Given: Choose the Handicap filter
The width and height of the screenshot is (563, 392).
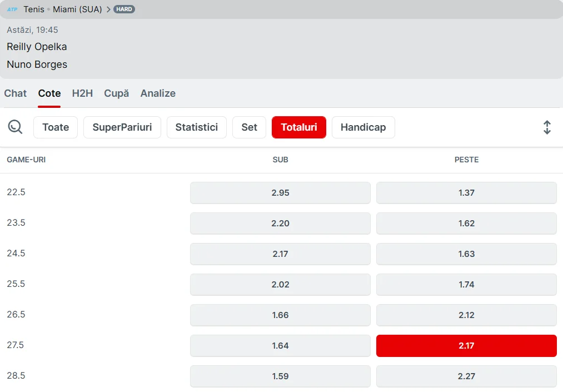Looking at the screenshot, I should click(363, 127).
